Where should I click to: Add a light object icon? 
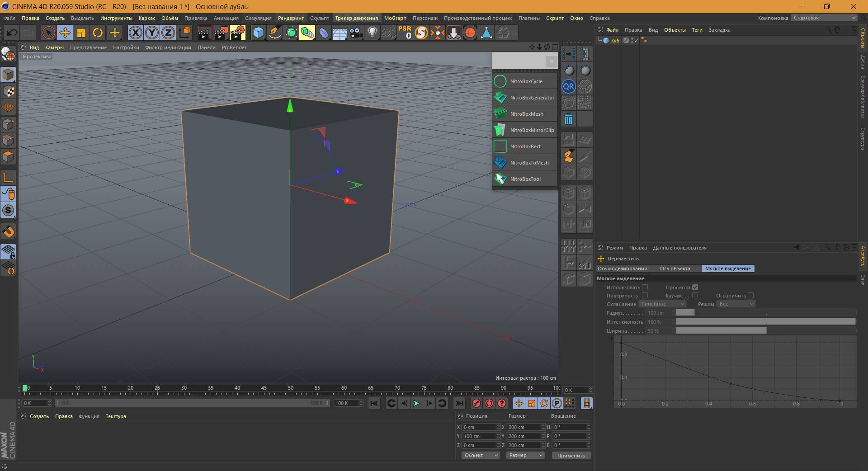click(x=372, y=33)
